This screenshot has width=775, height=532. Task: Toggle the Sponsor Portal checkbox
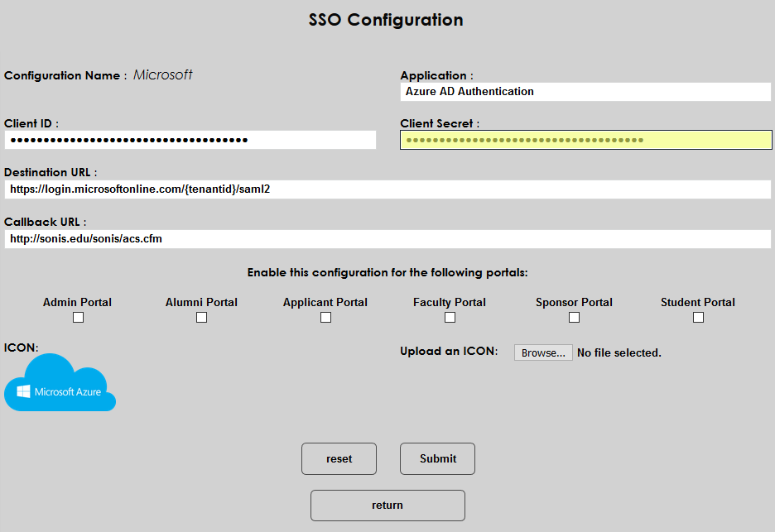pos(574,318)
